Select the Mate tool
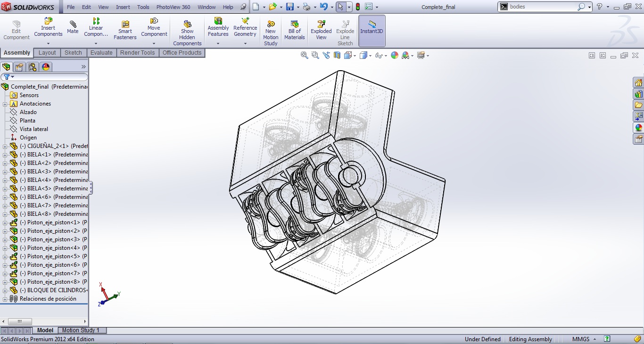The image size is (644, 344). [x=73, y=27]
